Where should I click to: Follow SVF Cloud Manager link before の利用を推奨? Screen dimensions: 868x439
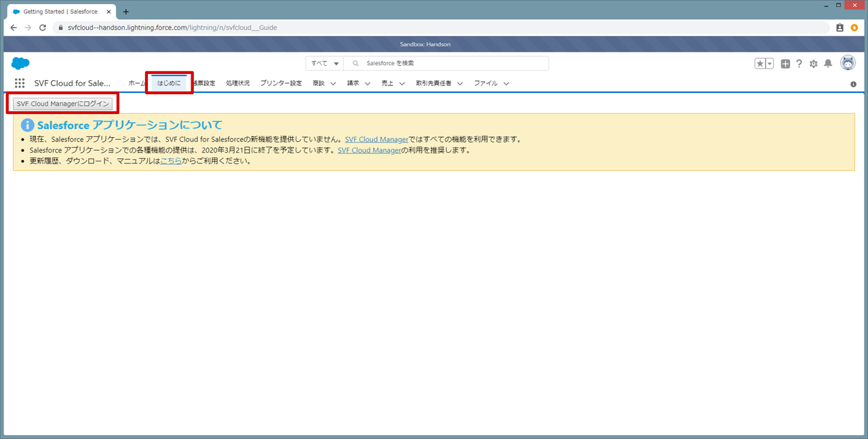369,150
